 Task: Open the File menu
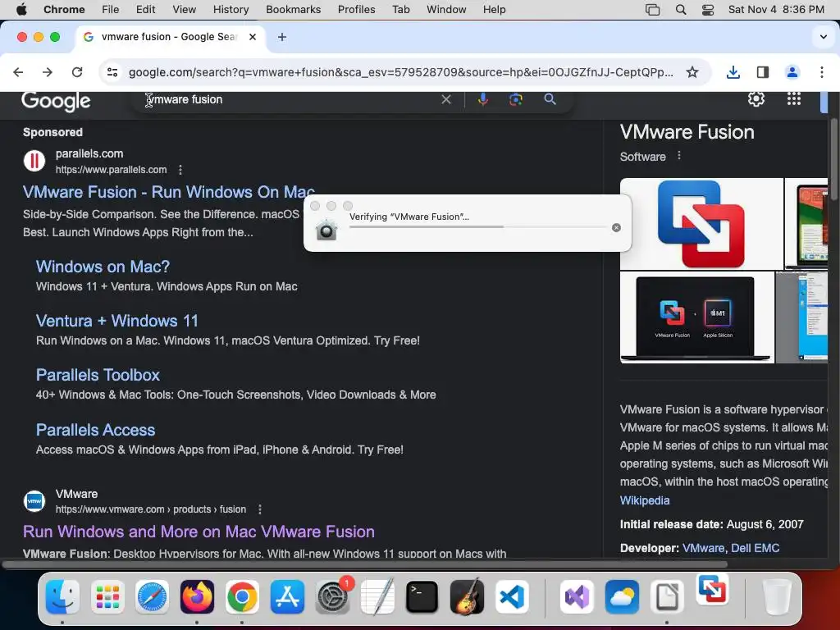coord(111,10)
